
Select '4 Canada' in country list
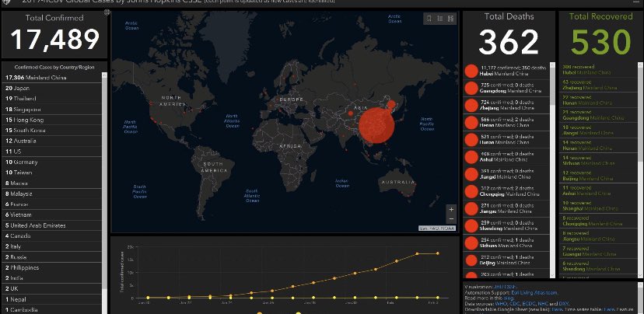click(x=52, y=236)
